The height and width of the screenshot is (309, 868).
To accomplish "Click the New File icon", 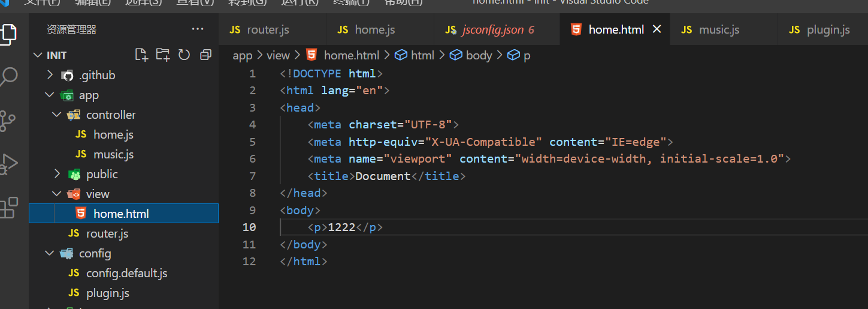I will pyautogui.click(x=141, y=55).
